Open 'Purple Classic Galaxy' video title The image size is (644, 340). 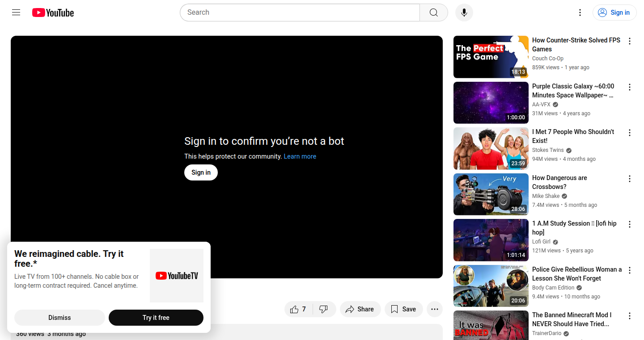pos(573,91)
